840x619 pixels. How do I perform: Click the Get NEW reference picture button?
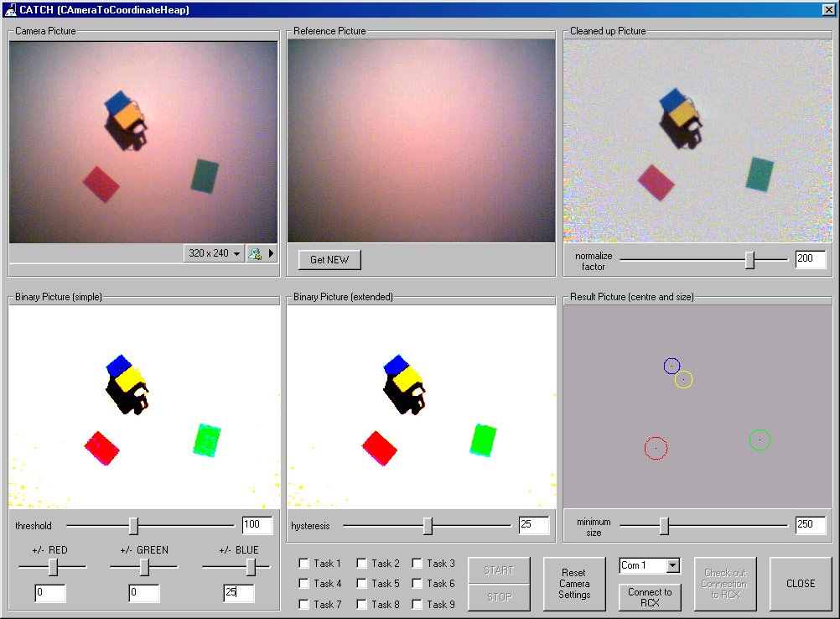click(329, 260)
